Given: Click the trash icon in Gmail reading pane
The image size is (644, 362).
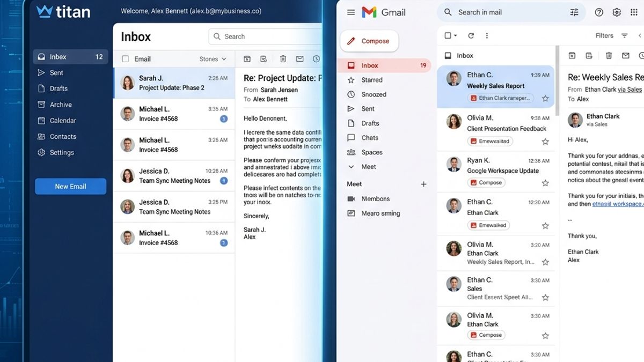Looking at the screenshot, I should (x=609, y=56).
